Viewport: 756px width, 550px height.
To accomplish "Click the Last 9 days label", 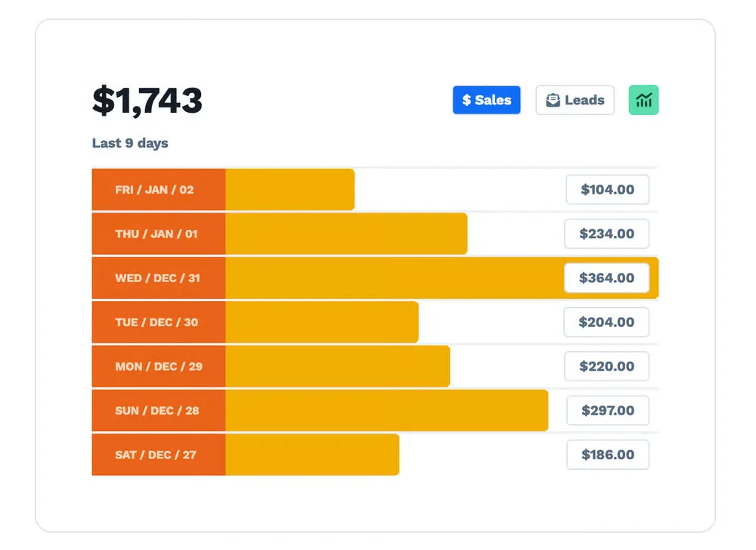I will 130,143.
